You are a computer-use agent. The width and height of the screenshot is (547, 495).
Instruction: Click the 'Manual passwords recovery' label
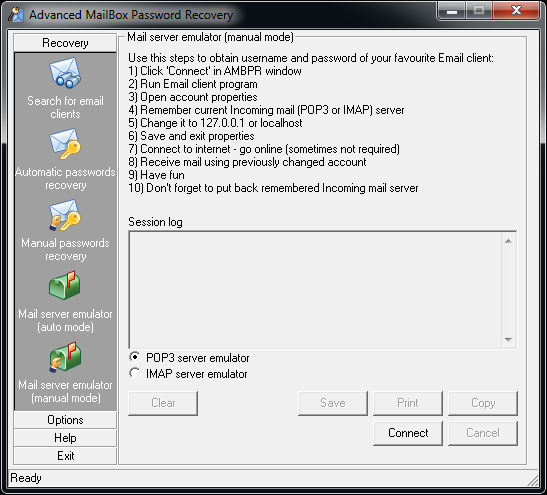[x=65, y=249]
